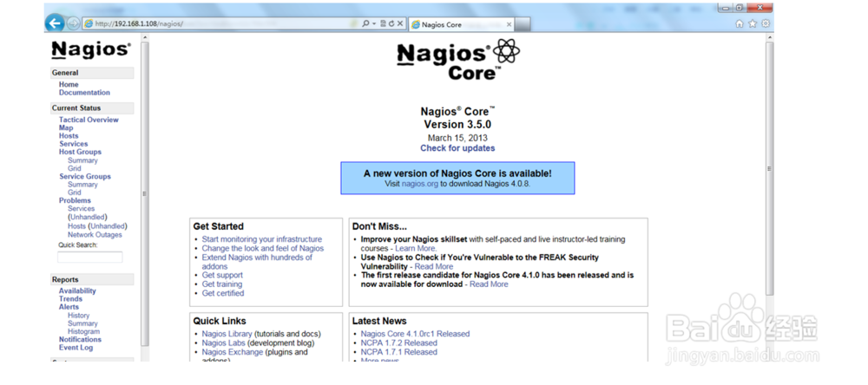Open the browser Tools gear icon
This screenshot has width=868, height=385.
[x=766, y=23]
